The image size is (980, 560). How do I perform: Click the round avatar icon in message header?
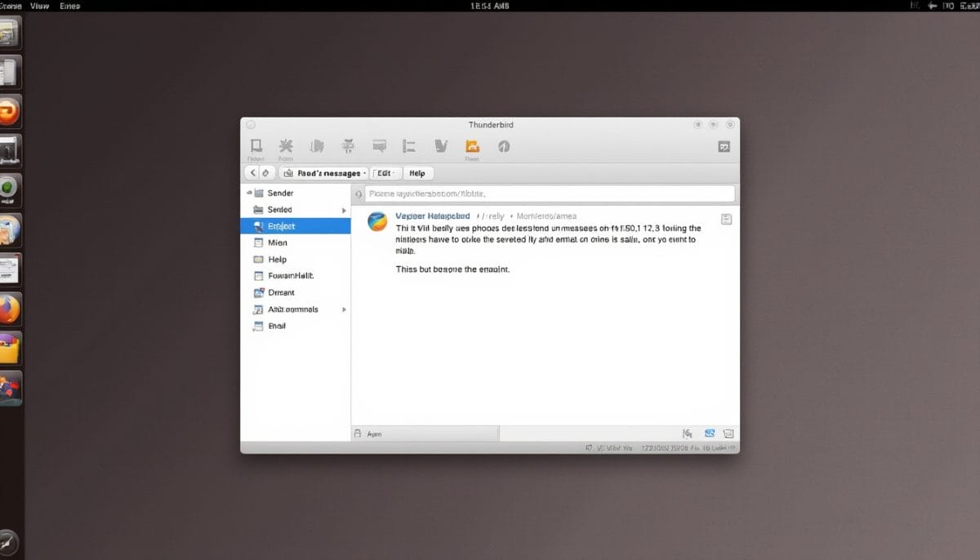click(376, 221)
